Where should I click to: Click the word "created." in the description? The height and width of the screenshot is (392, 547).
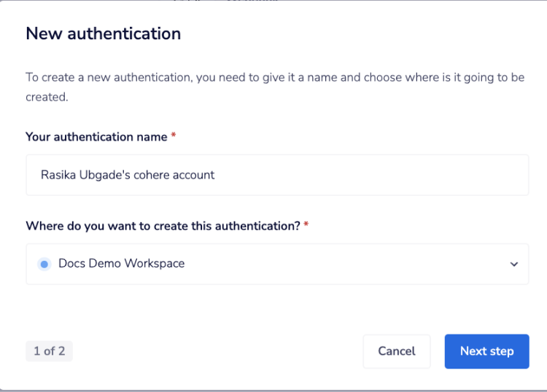47,97
